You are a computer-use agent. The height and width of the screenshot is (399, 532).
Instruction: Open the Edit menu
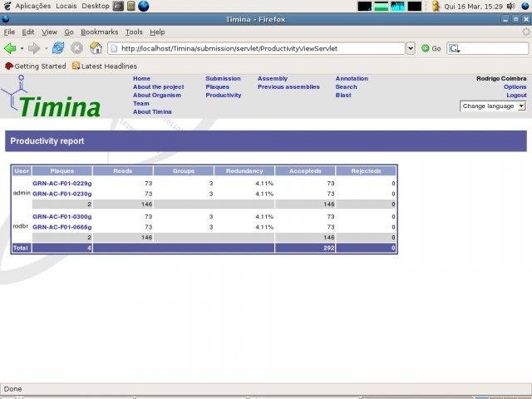pos(28,32)
